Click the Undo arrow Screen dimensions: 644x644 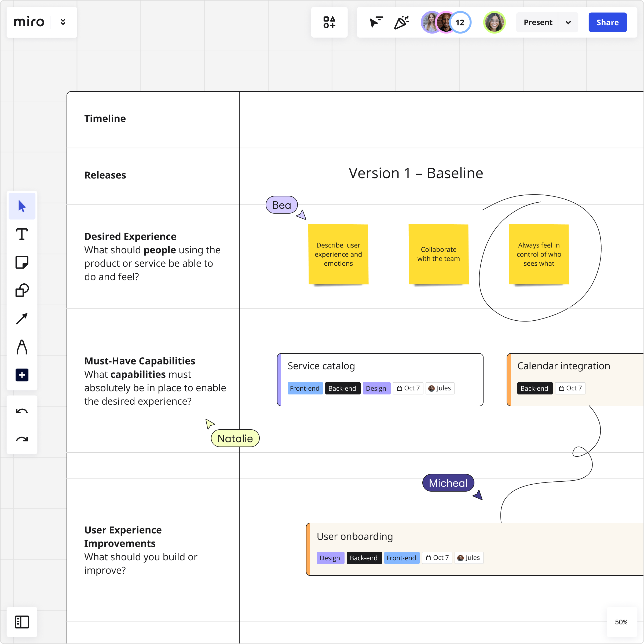(22, 411)
